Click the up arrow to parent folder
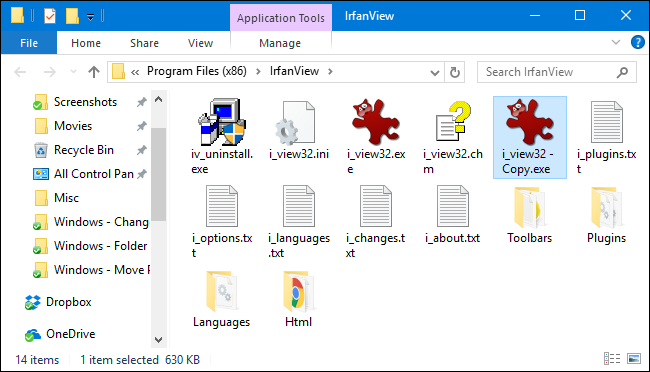The height and width of the screenshot is (372, 650). point(94,72)
